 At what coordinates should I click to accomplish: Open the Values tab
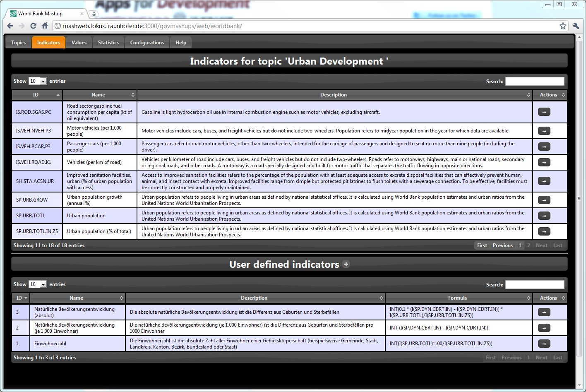click(x=79, y=43)
